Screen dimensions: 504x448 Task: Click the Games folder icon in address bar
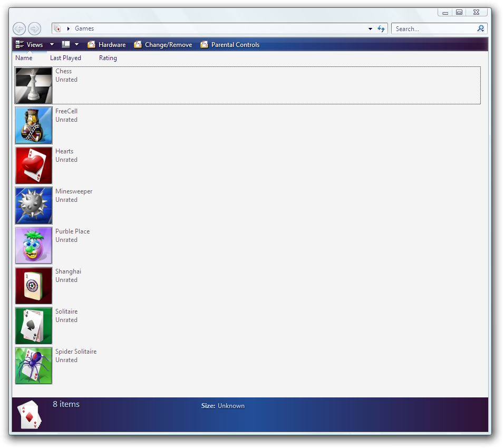coord(57,28)
